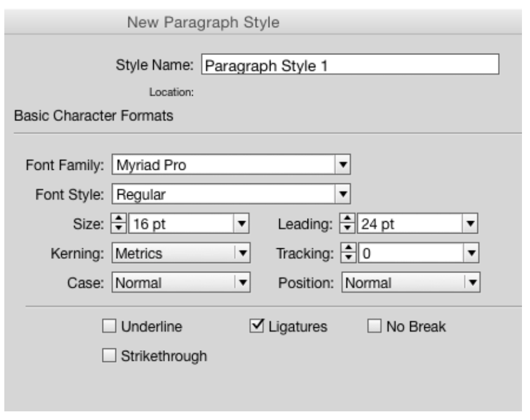This screenshot has height=420, width=530.
Task: Expand the Tracking dropdown arrow
Action: (x=473, y=253)
